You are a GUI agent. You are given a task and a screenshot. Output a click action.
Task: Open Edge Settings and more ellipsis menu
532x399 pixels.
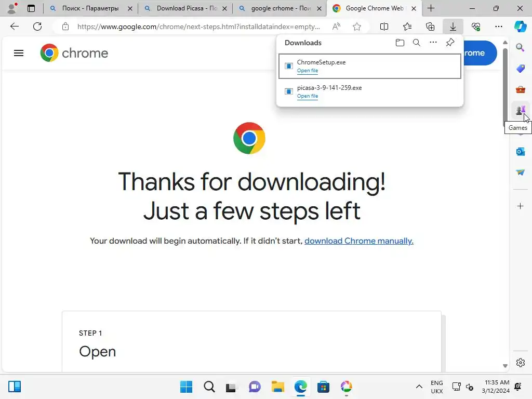[499, 26]
